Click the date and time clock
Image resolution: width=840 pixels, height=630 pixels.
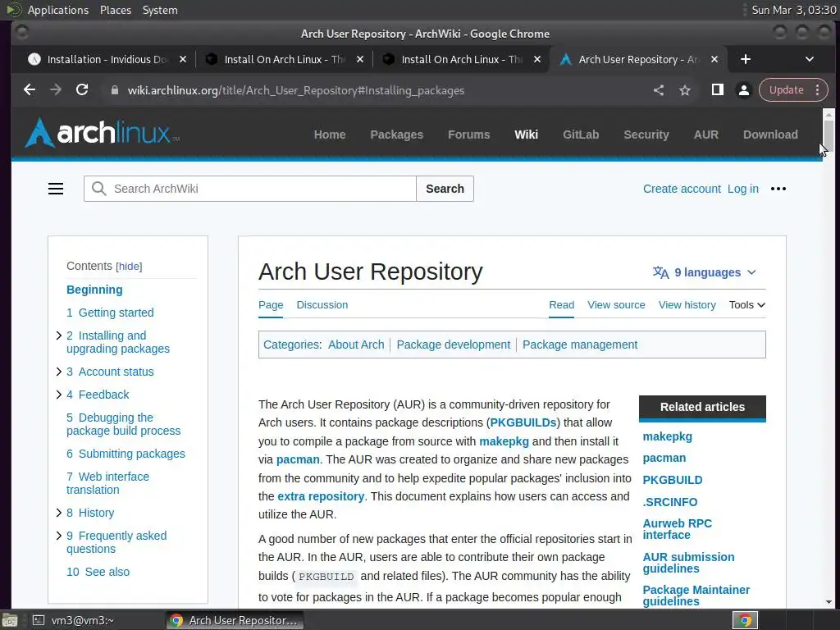tap(793, 10)
